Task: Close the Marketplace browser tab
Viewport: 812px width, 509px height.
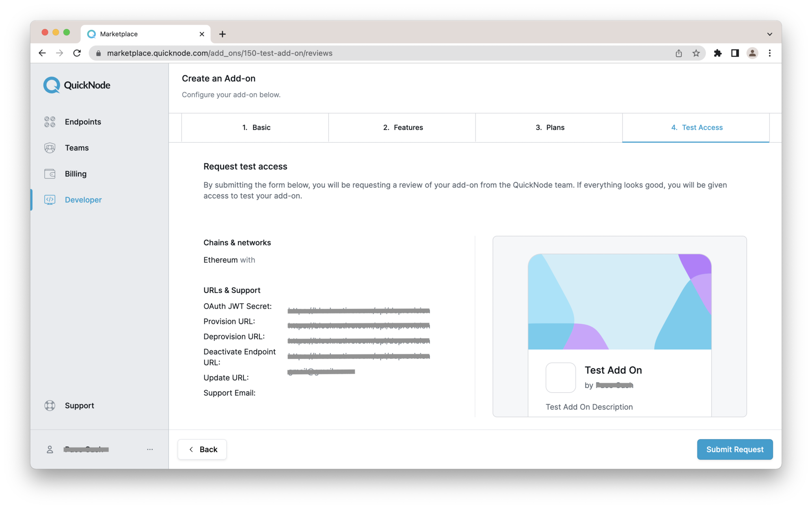Action: point(202,34)
